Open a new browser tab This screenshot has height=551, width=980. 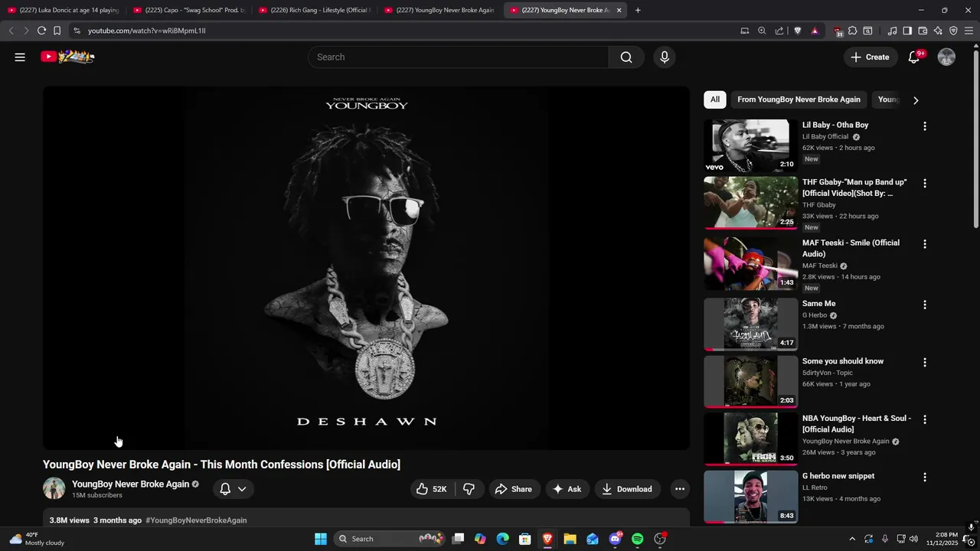click(638, 10)
